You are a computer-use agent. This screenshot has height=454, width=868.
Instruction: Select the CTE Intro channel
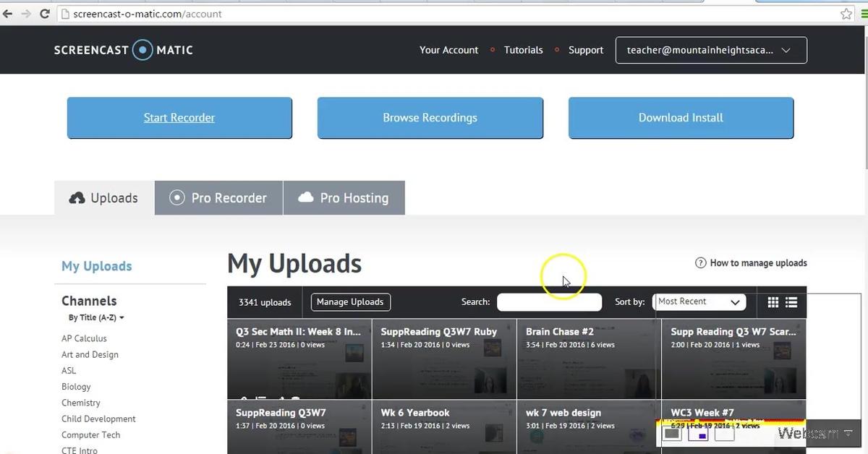click(x=80, y=450)
